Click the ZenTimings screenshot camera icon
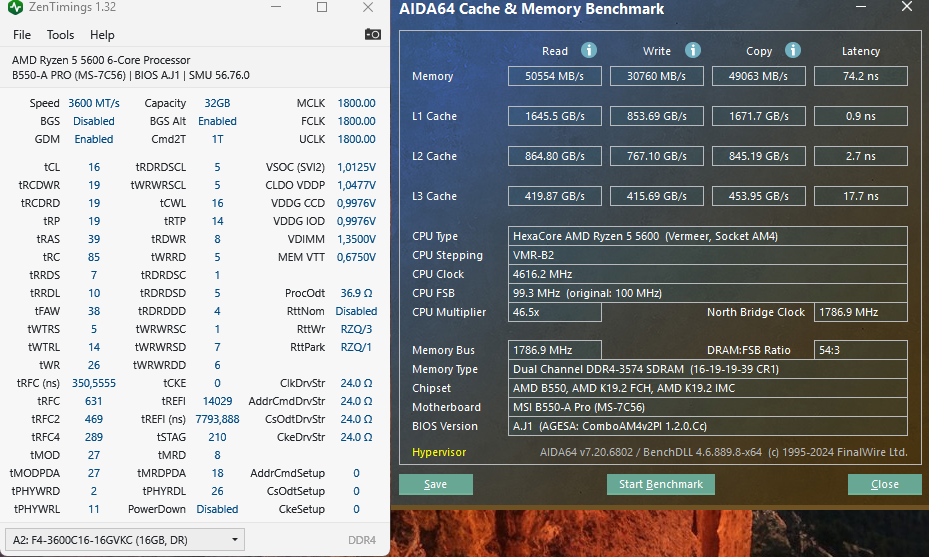 pos(373,34)
